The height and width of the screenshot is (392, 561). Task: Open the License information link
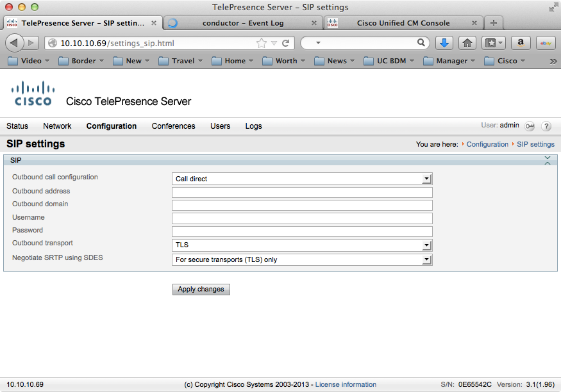coord(346,384)
